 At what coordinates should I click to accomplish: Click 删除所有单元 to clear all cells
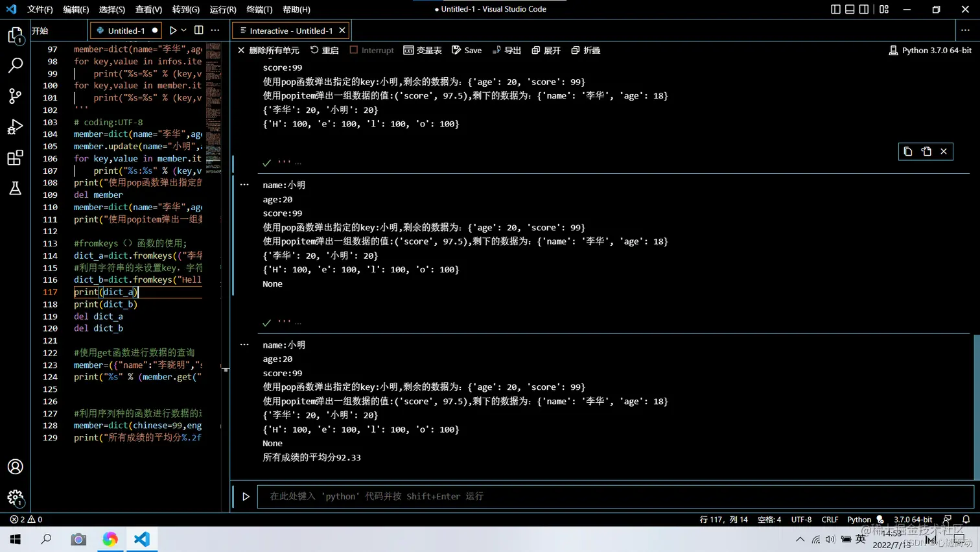point(268,50)
